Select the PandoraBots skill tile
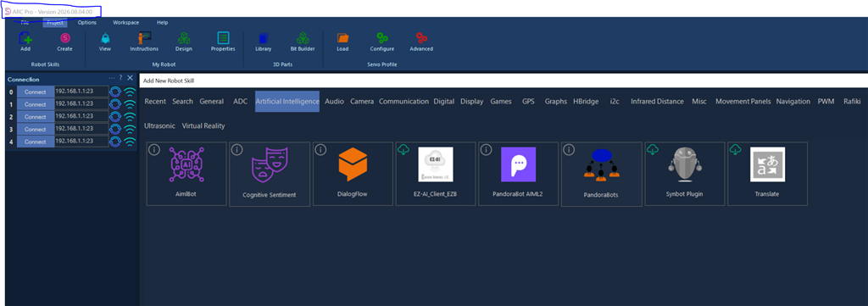The height and width of the screenshot is (306, 868). click(602, 174)
